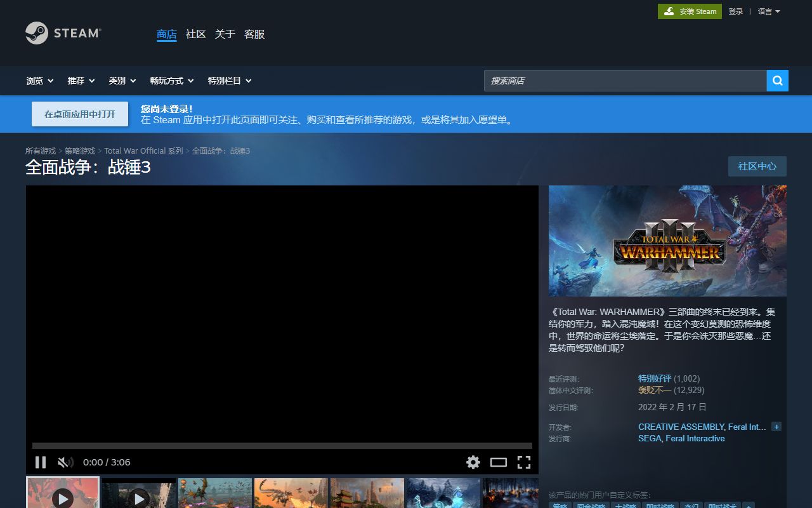Click the 安装 Steam download button
This screenshot has height=508, width=812.
pyautogui.click(x=690, y=11)
